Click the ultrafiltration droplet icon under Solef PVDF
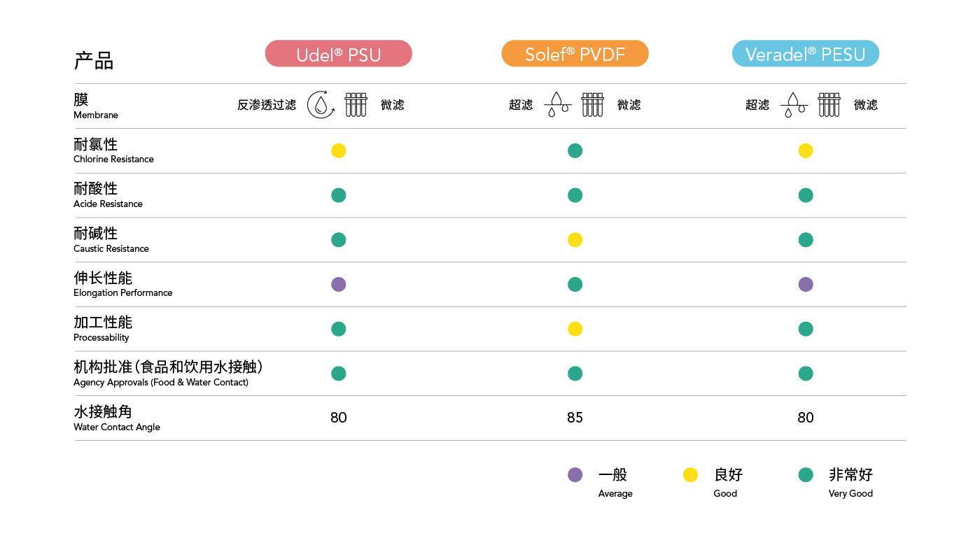Screen dimensions: 980x538 click(x=557, y=105)
